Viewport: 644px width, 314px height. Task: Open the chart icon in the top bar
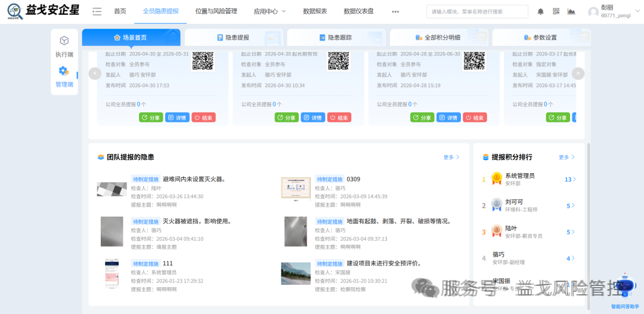[x=571, y=11]
